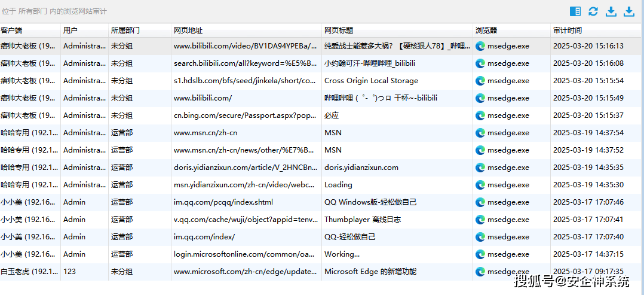Click title Cross Origin Local Storage
Image resolution: width=644 pixels, height=295 pixels.
pyautogui.click(x=372, y=81)
